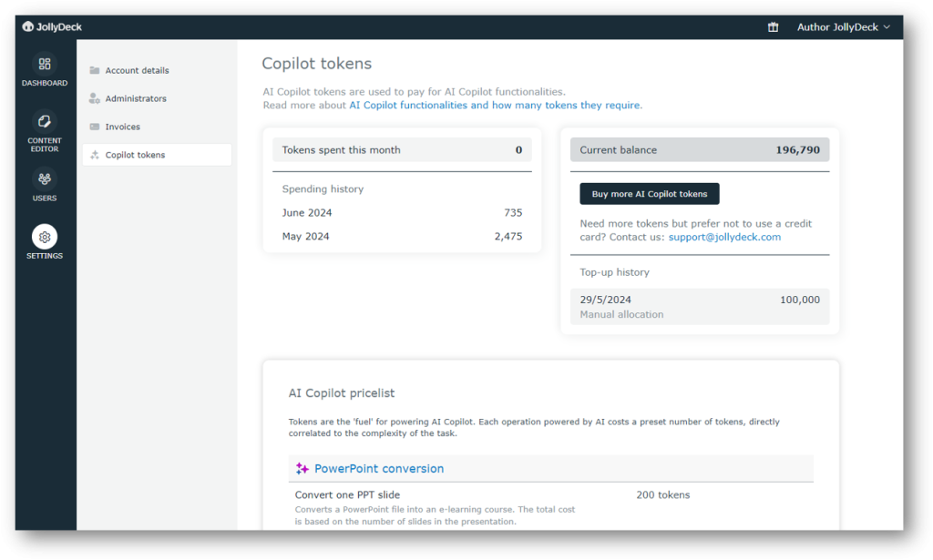Open the gift icon in header
The width and height of the screenshot is (933, 560).
[773, 27]
